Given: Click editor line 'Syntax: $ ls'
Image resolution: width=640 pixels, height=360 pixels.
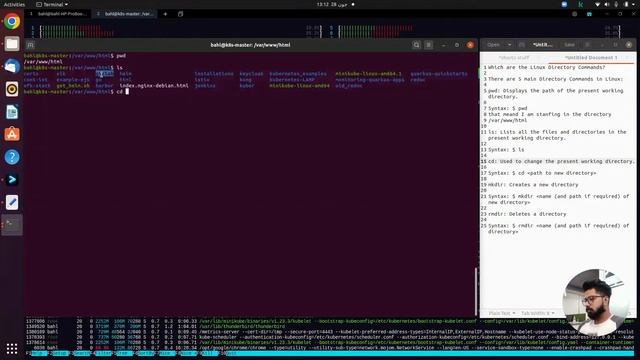Looking at the screenshot, I should (506, 149).
